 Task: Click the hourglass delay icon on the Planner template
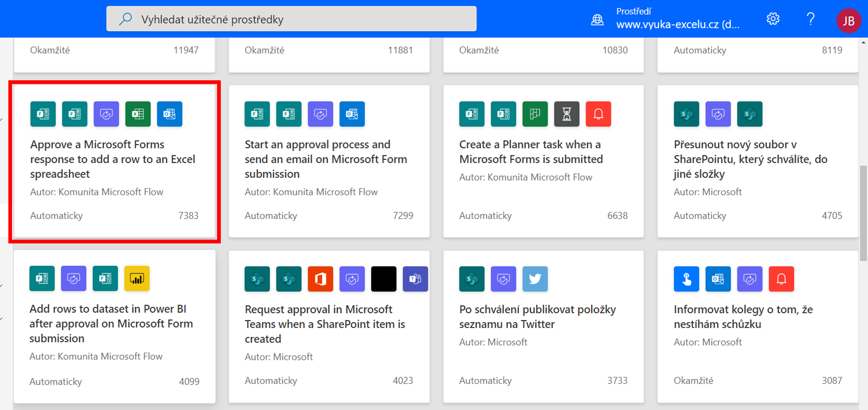567,114
